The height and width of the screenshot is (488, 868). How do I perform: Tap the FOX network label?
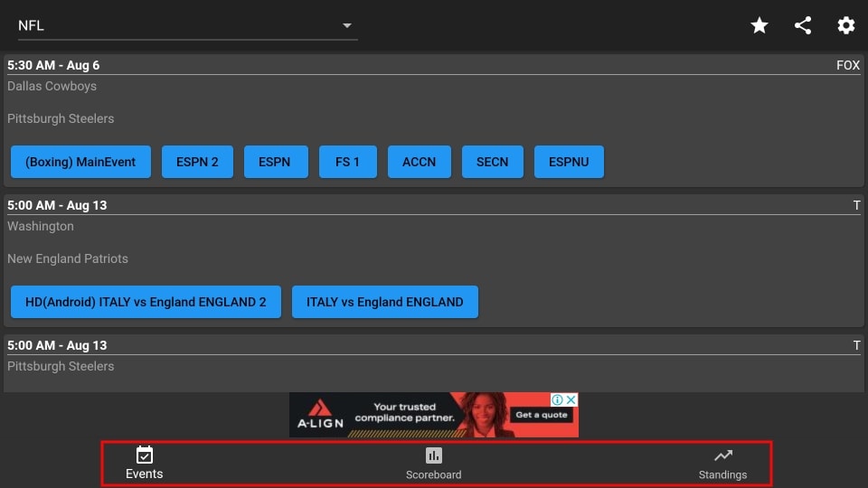848,65
